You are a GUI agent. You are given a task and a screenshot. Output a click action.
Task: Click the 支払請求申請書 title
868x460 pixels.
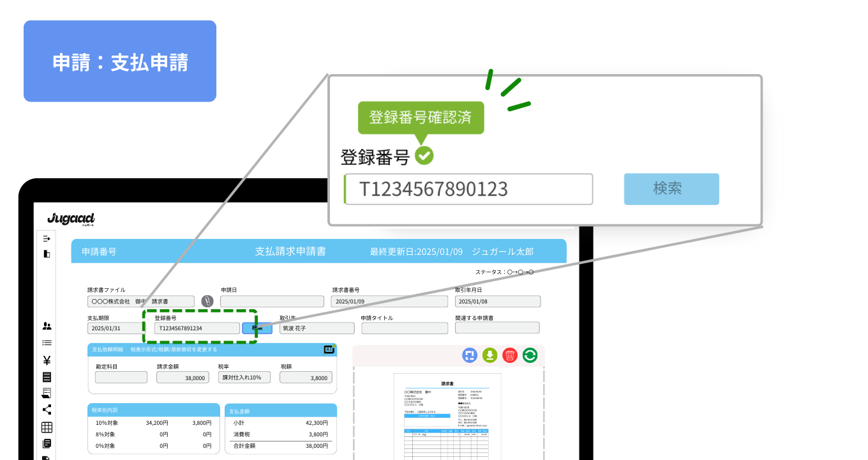pos(290,252)
